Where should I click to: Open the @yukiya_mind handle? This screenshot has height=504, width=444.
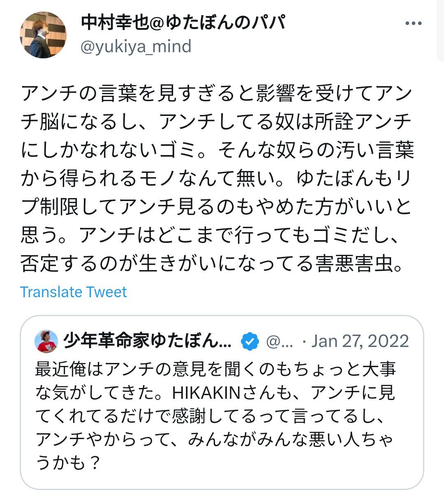pyautogui.click(x=136, y=46)
